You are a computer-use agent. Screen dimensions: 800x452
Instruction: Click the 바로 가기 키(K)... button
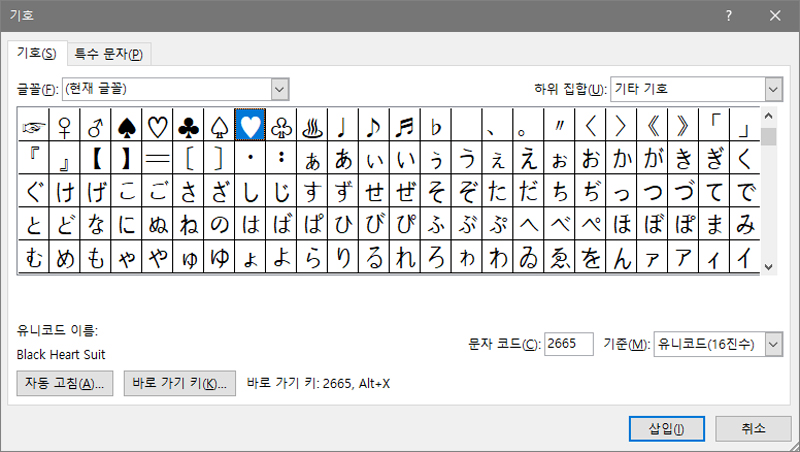(x=180, y=383)
